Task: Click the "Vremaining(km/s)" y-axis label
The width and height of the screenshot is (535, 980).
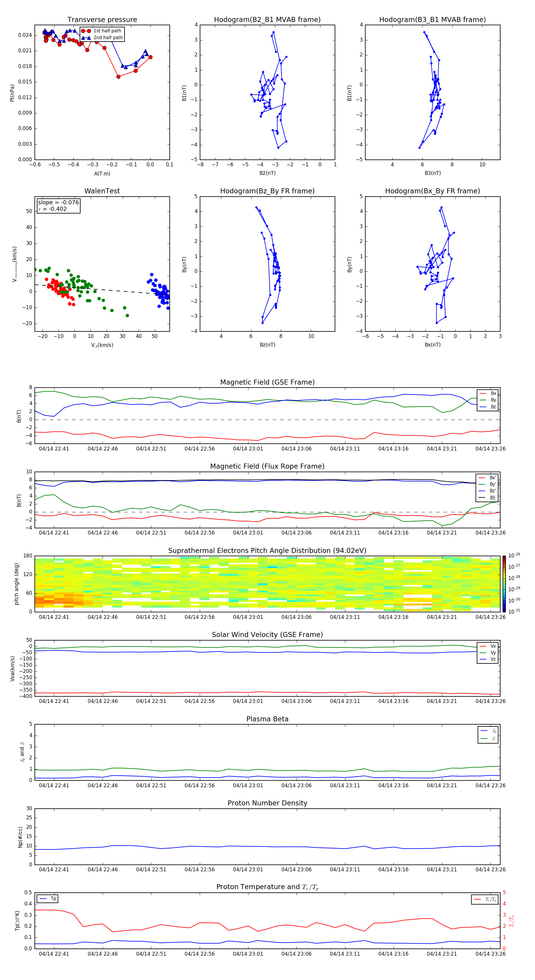Action: (x=15, y=264)
